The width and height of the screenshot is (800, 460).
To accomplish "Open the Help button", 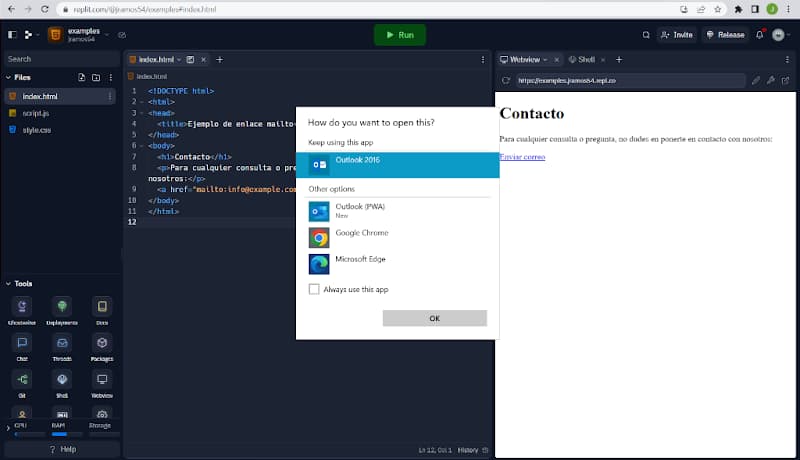I will (62, 449).
